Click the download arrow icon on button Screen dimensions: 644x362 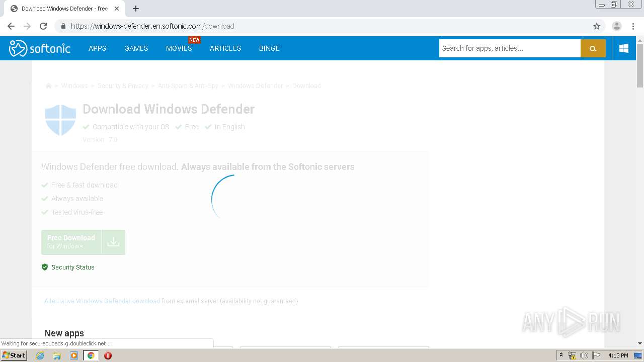(x=113, y=242)
